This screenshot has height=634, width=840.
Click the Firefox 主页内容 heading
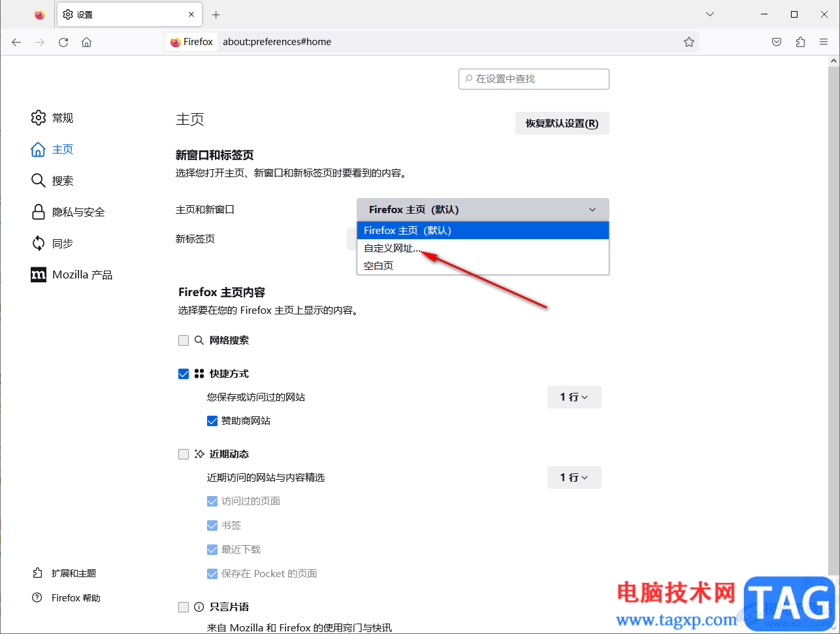click(x=222, y=292)
